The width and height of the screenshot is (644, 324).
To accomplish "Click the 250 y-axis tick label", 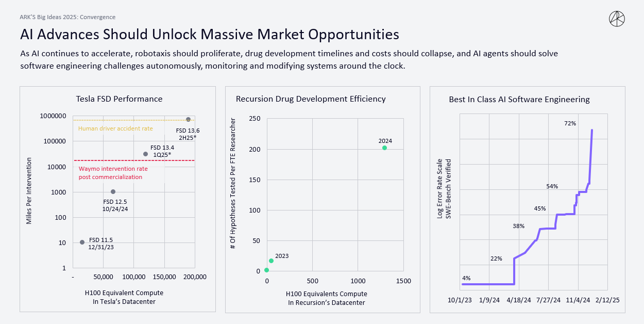I will point(255,119).
